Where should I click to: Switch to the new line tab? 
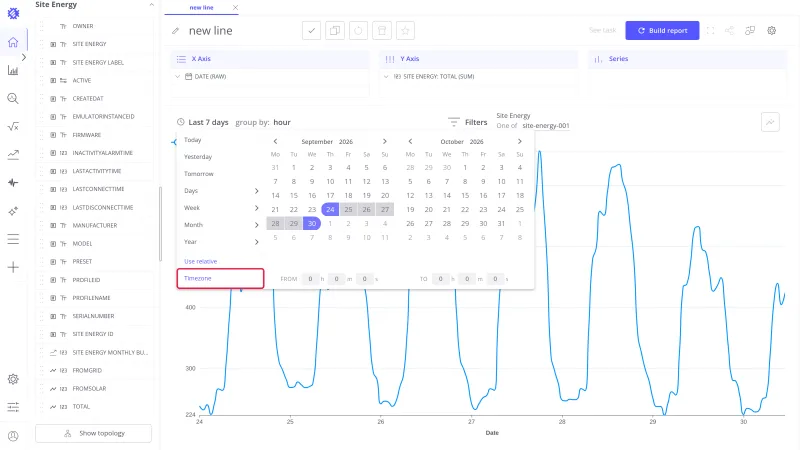tap(202, 8)
